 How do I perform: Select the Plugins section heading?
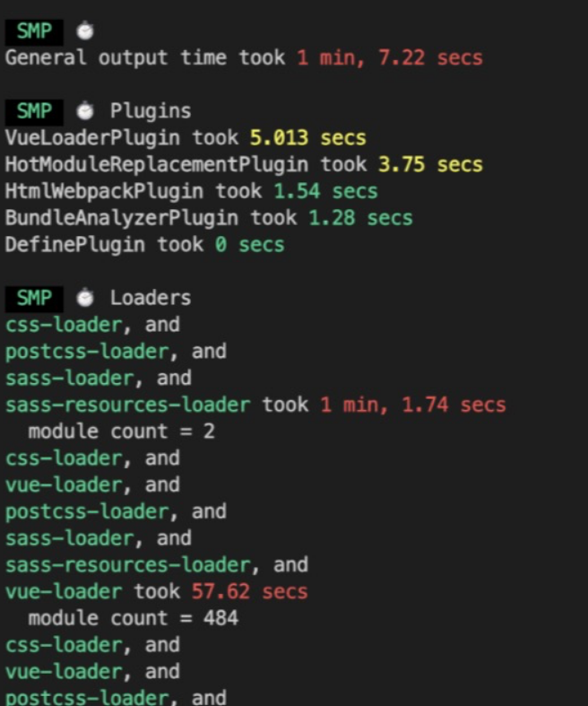coord(150,111)
